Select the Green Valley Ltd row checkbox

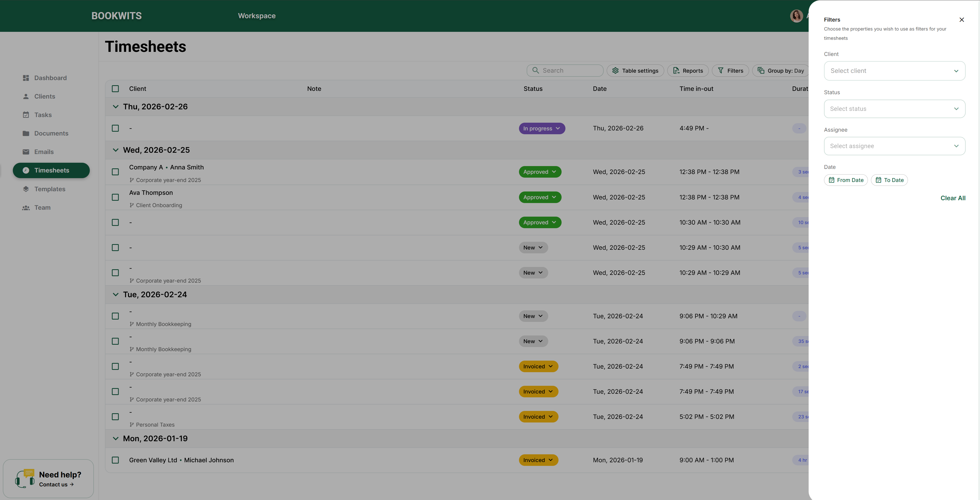point(115,460)
